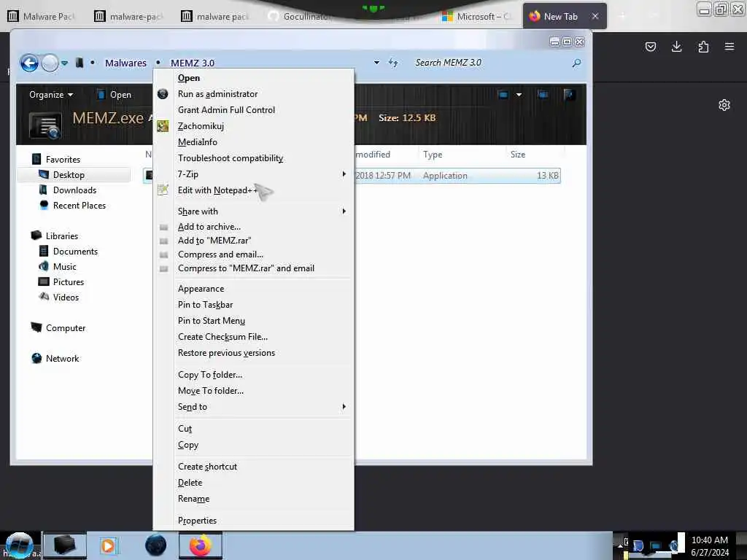This screenshot has height=560, width=747.
Task: Toggle the preview pane icon
Action: [543, 95]
